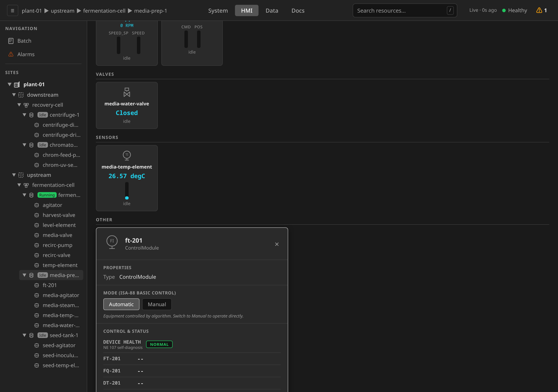Switch ft-201 mode to Manual
Image resolution: width=558 pixels, height=392 pixels.
(x=157, y=304)
